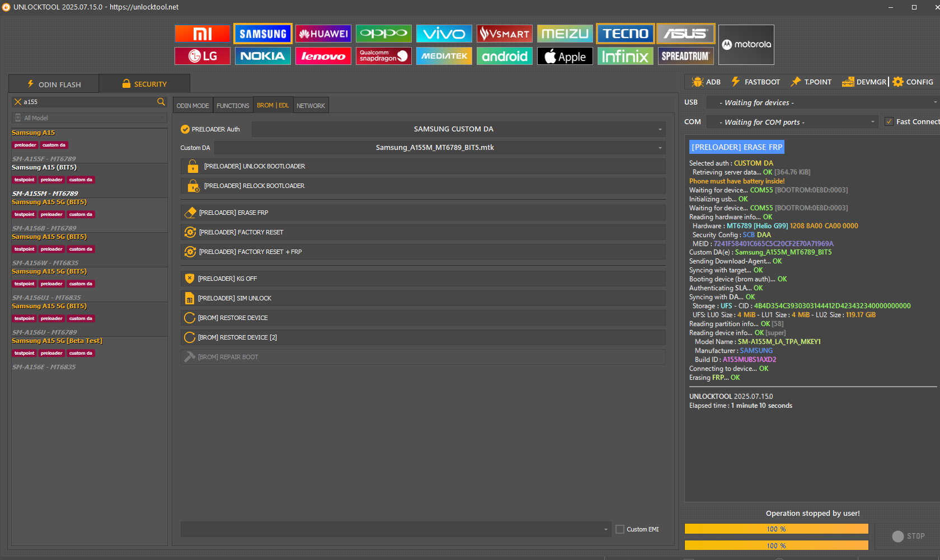Open T.POINT test point viewer
The width and height of the screenshot is (940, 560).
(x=811, y=82)
